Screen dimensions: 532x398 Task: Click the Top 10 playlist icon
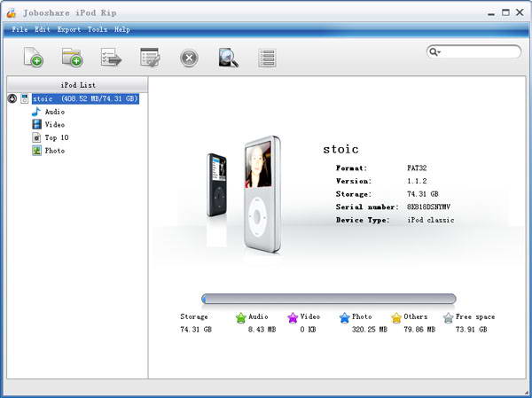[36, 137]
